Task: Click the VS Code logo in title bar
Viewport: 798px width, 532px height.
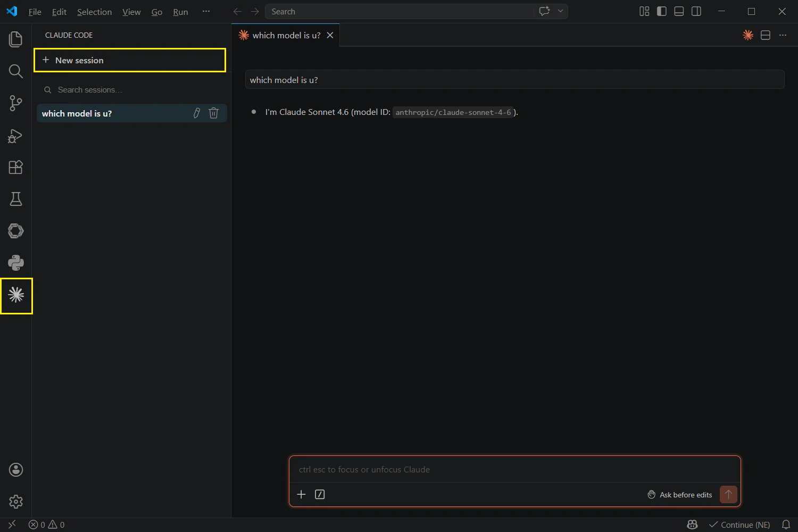Action: tap(12, 11)
